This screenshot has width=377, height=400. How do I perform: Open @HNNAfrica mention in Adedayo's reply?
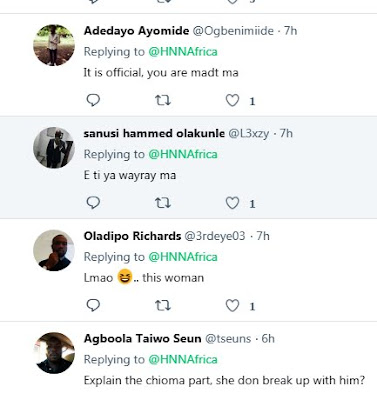click(183, 51)
